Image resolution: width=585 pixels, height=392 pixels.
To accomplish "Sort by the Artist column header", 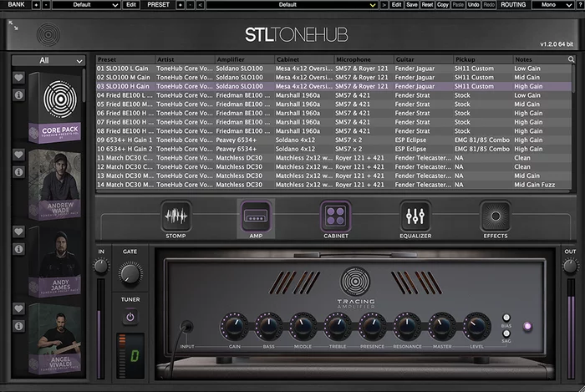I will tap(185, 59).
